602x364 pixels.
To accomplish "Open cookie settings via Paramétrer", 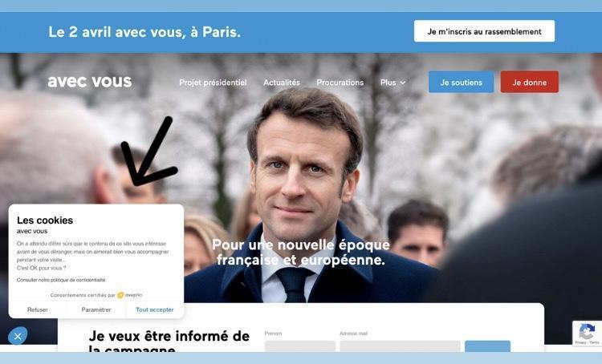I will (96, 309).
